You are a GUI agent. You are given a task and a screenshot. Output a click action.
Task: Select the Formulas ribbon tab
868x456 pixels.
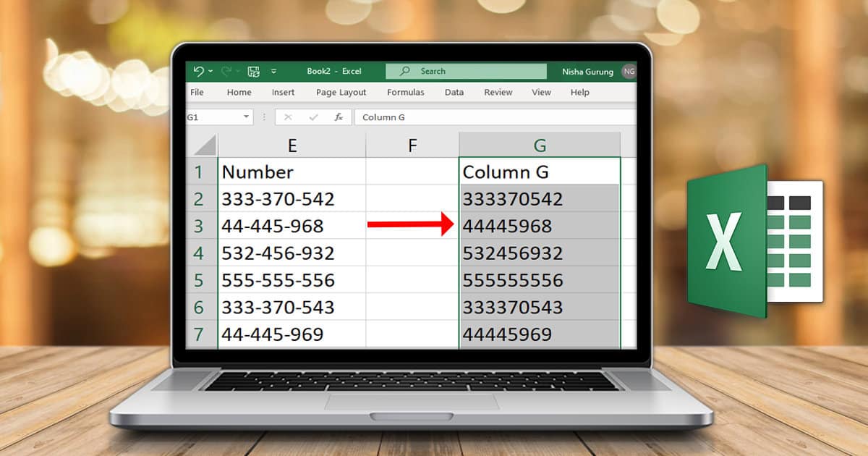coord(406,92)
